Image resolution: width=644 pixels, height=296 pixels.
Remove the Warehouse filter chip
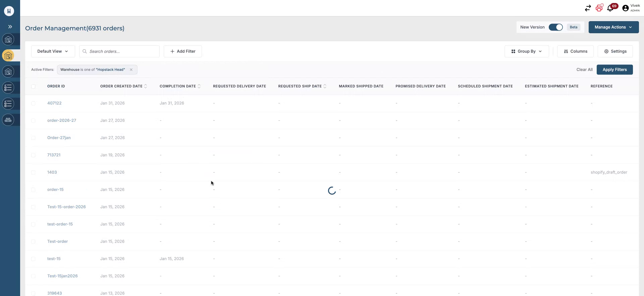(131, 70)
